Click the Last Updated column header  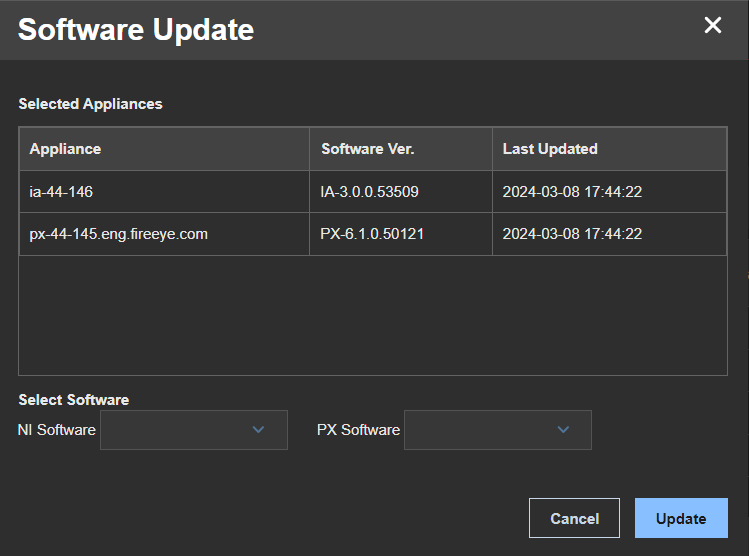tap(610, 149)
